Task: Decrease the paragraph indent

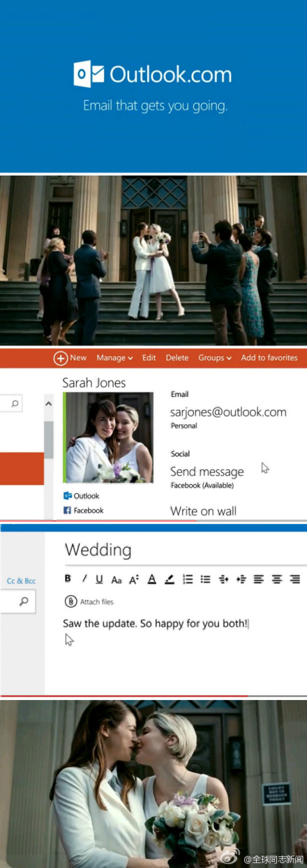Action: coord(223,578)
